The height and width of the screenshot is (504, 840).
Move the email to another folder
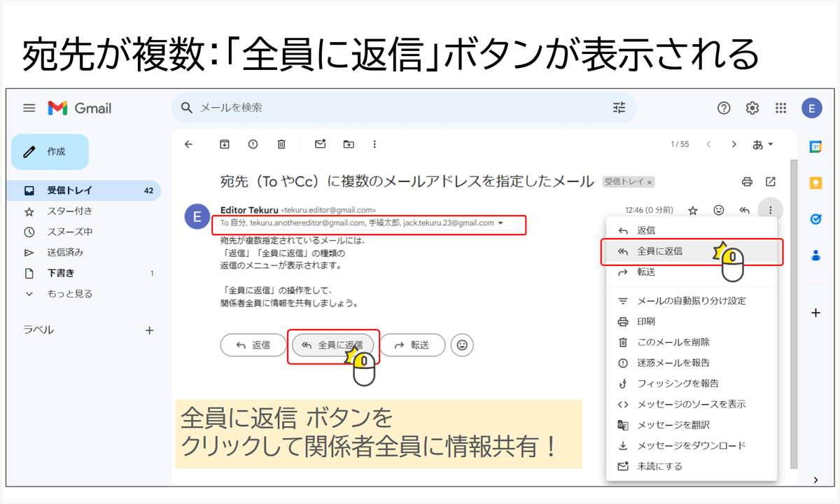point(349,143)
